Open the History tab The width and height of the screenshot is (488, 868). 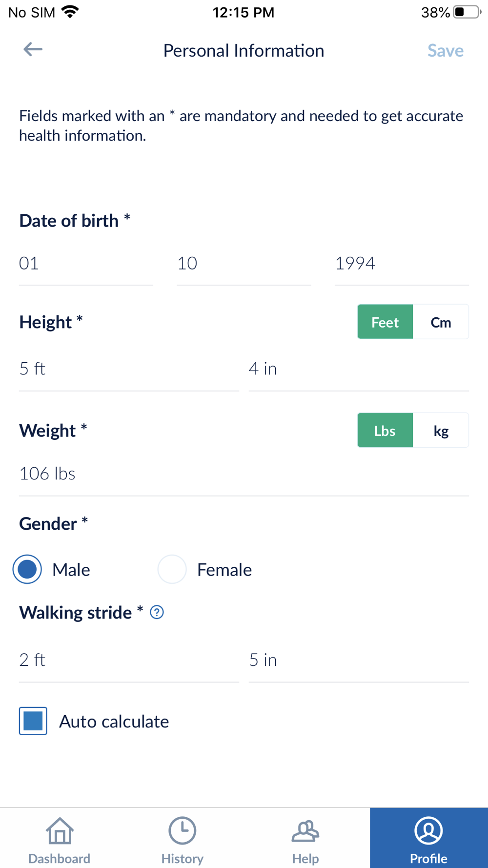point(183,839)
